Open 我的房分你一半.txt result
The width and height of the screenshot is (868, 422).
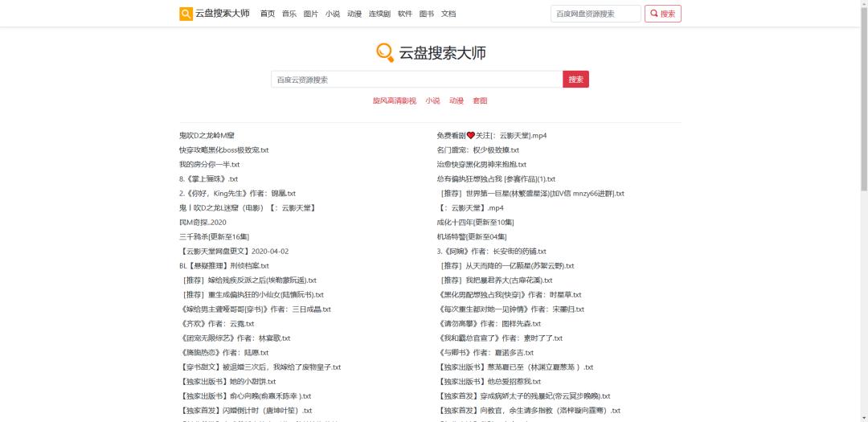coord(209,165)
